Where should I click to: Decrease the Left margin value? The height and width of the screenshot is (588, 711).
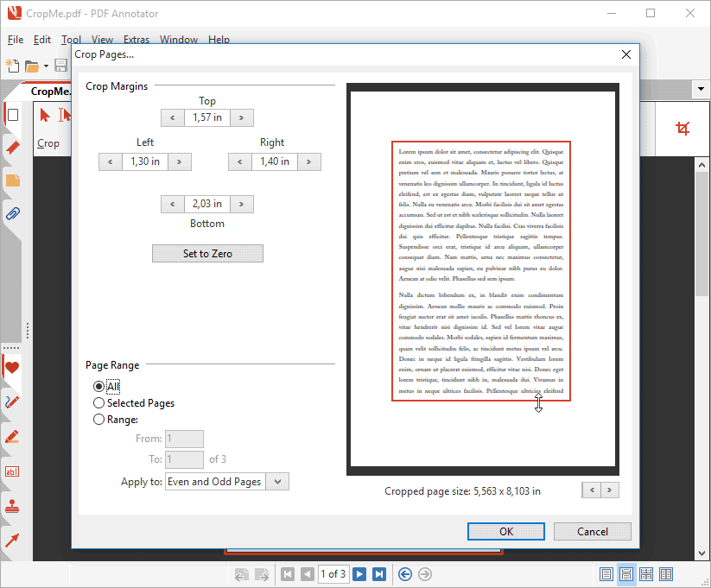110,161
